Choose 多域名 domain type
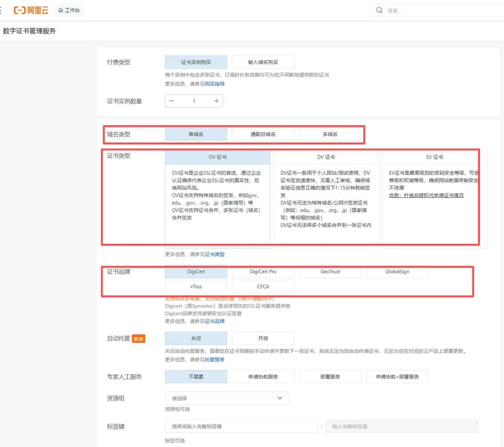 tap(330, 134)
